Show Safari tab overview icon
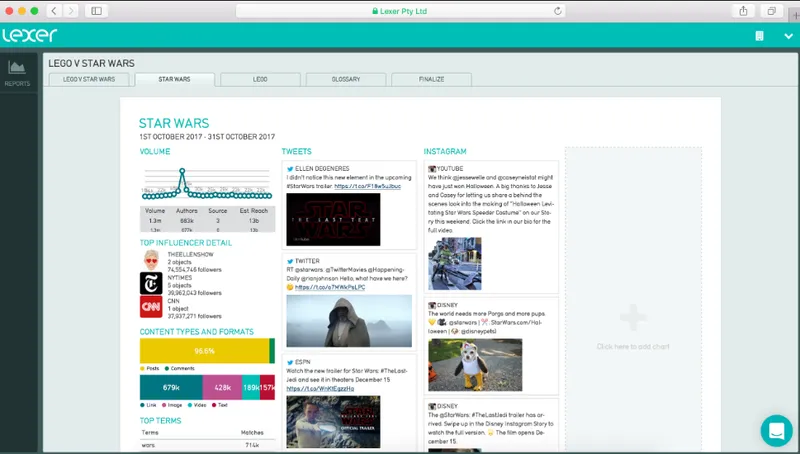 (x=771, y=11)
